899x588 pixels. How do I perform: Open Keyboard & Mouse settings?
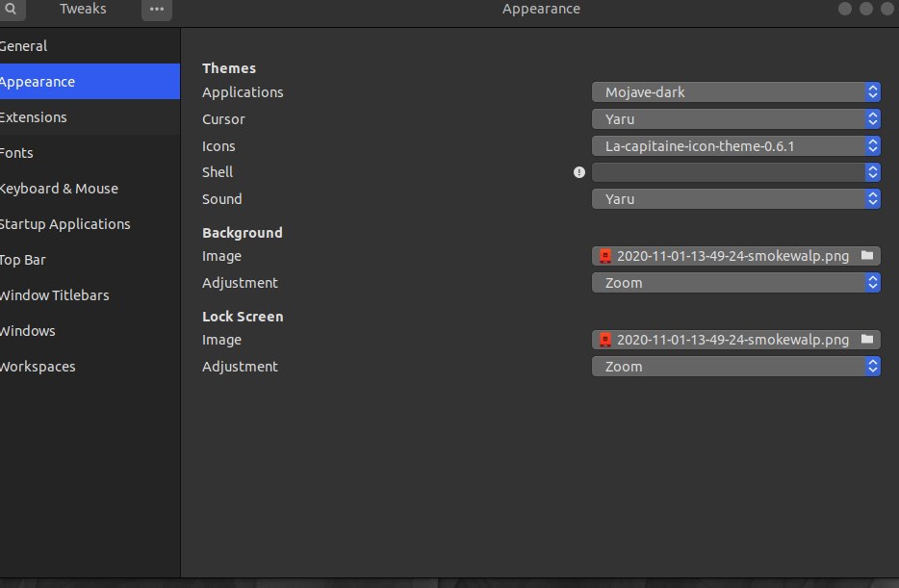coord(90,189)
